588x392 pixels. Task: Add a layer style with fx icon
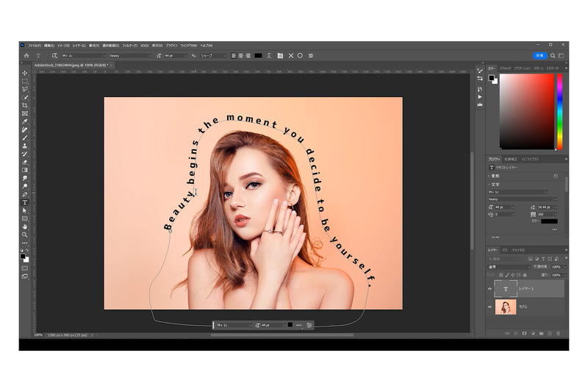pos(516,333)
